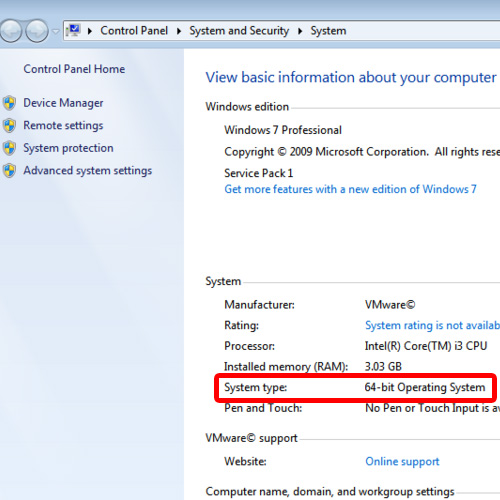Expand arrow after Control Panel breadcrumb
The width and height of the screenshot is (500, 500).
179,31
